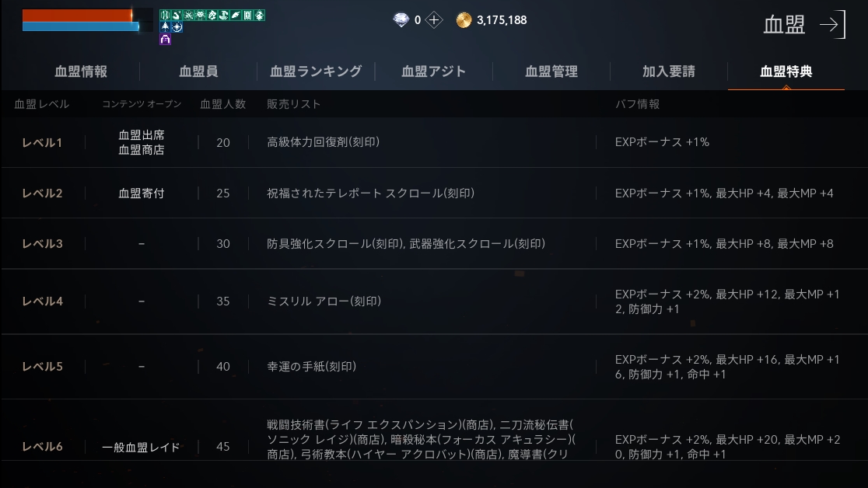Image resolution: width=868 pixels, height=488 pixels.
Task: Click the purple helmet buff icon
Action: coord(165,40)
